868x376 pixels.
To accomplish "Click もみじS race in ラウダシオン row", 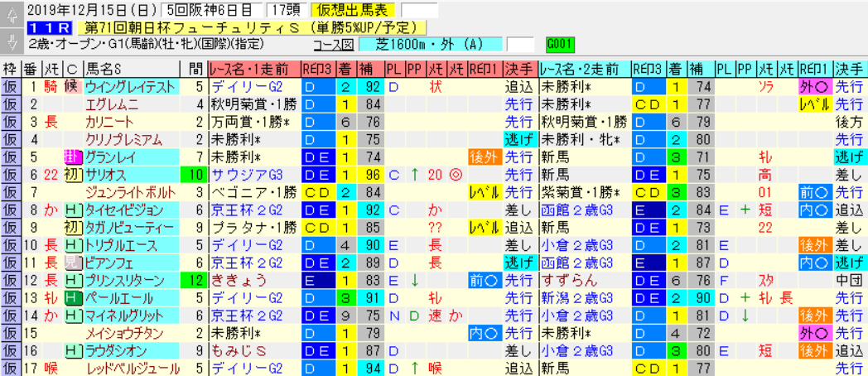I will tap(254, 350).
